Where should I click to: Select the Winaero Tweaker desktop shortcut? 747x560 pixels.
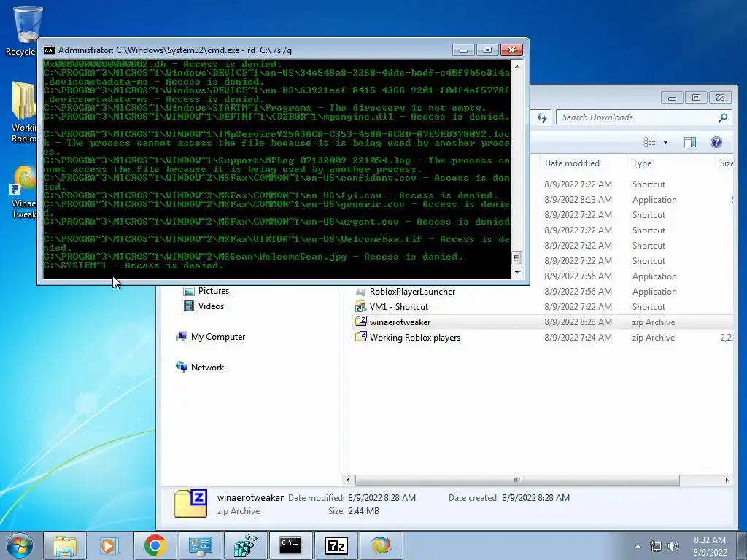pyautogui.click(x=23, y=192)
